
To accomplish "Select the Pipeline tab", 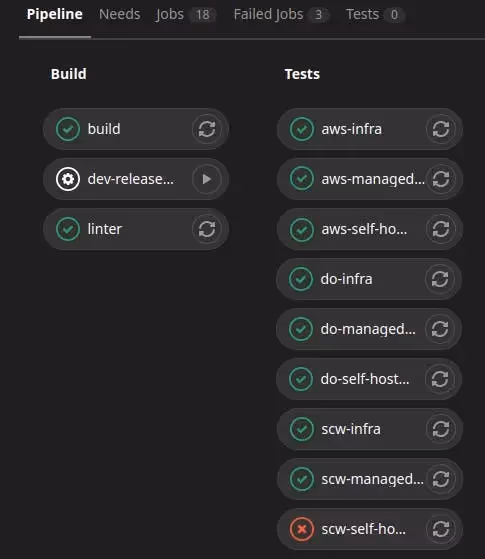I will [x=55, y=15].
